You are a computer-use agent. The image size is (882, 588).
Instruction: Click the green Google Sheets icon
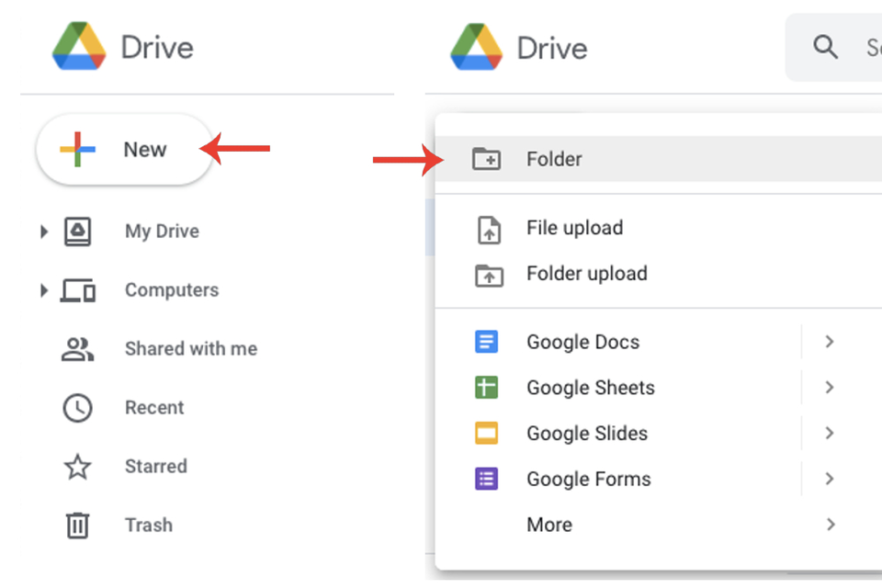(487, 388)
